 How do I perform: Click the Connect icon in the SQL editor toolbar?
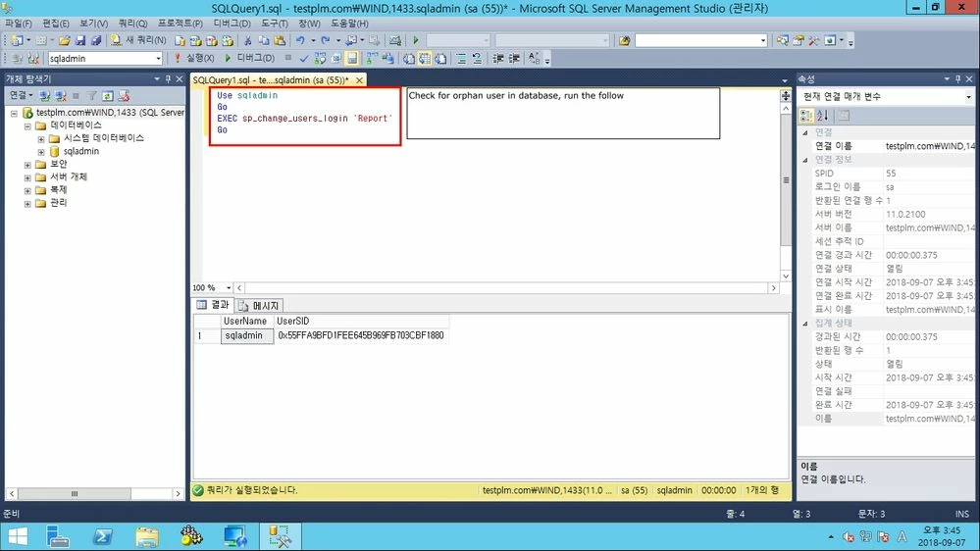[x=17, y=59]
